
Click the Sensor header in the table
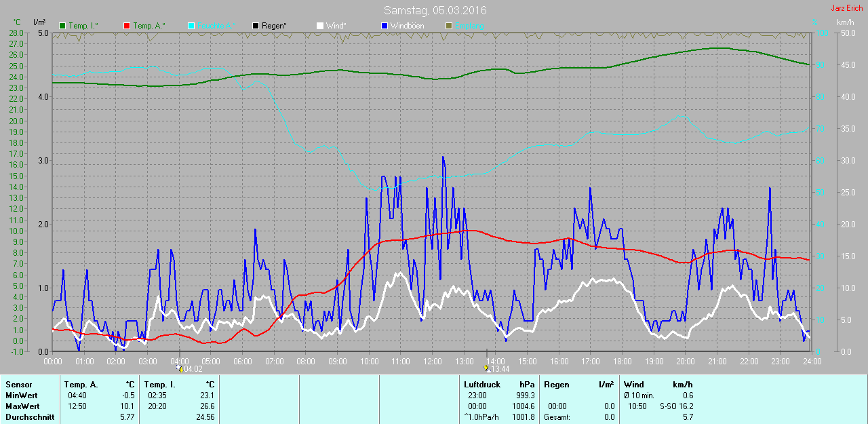point(18,385)
